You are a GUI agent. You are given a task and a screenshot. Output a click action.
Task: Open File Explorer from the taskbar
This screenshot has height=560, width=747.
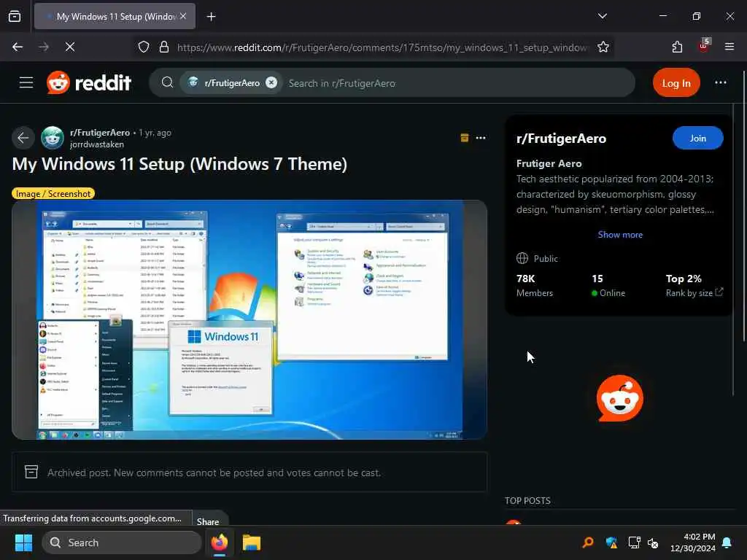click(252, 542)
